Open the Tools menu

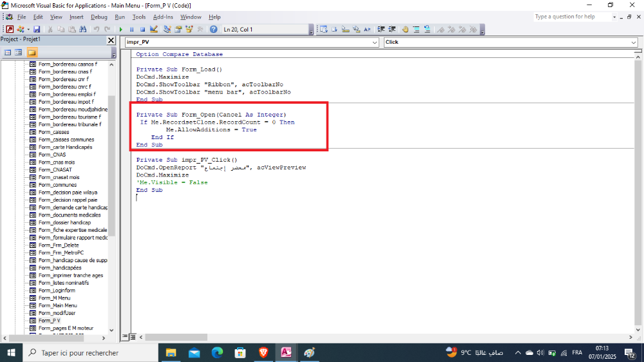(139, 17)
